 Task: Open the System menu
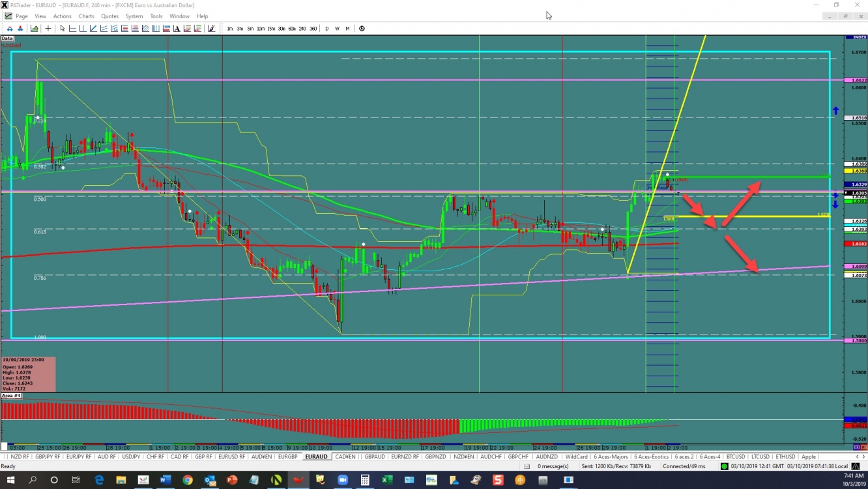click(134, 16)
